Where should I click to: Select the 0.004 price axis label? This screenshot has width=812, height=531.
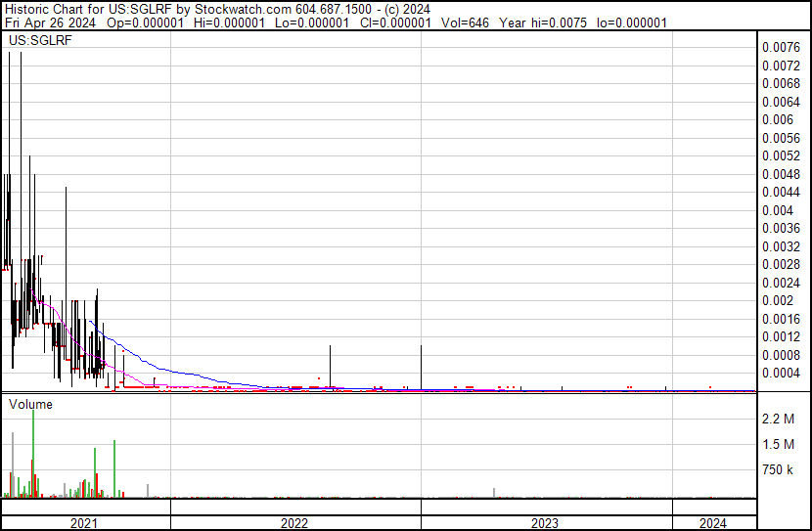777,210
